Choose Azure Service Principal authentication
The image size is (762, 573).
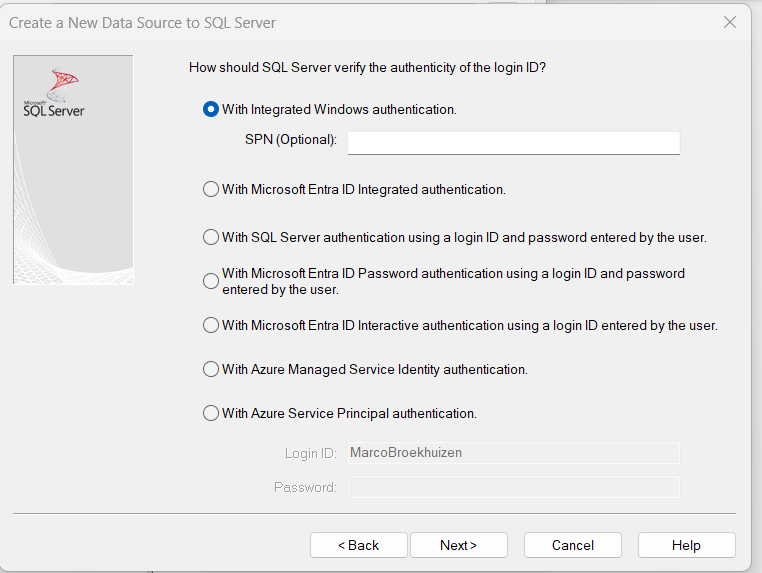click(x=211, y=413)
